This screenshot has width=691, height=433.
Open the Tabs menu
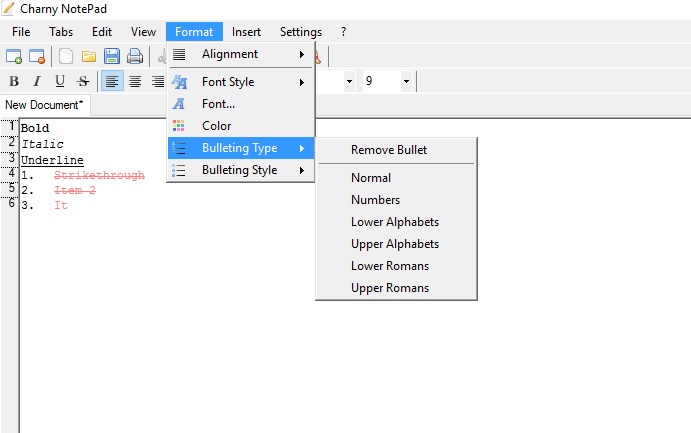61,32
